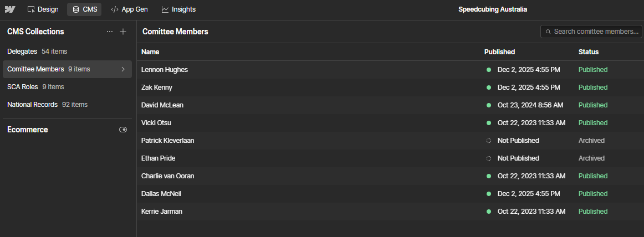The height and width of the screenshot is (237, 644).
Task: Sort by the Published column header
Action: pyautogui.click(x=499, y=52)
